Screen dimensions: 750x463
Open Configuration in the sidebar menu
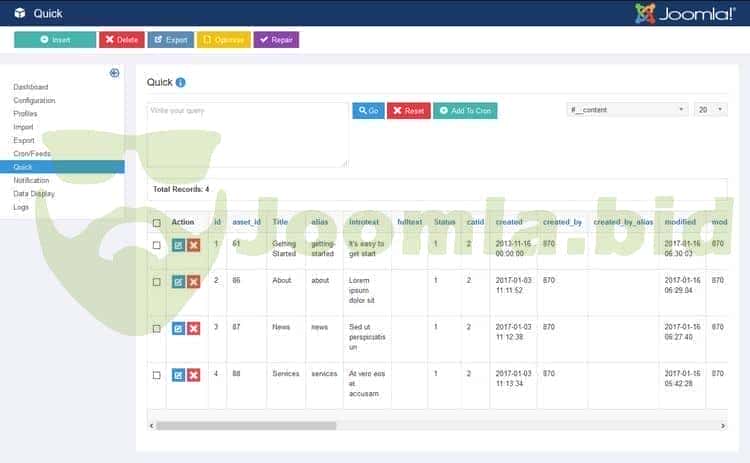(x=34, y=101)
